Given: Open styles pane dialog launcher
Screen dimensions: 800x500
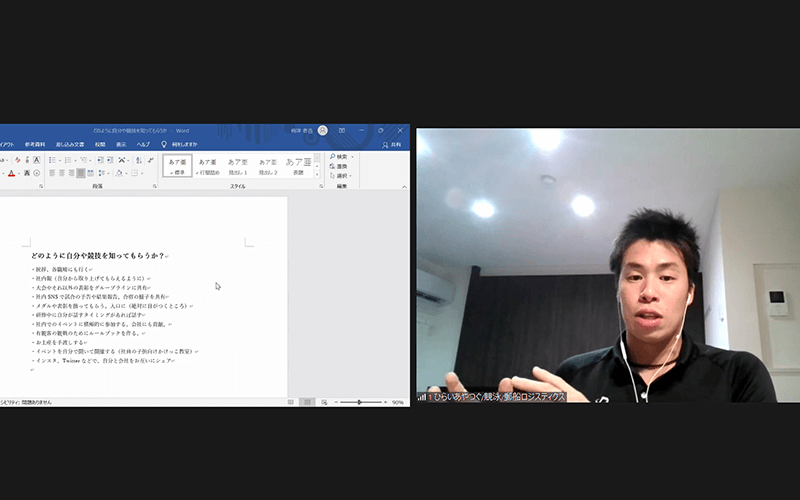Looking at the screenshot, I should [321, 186].
